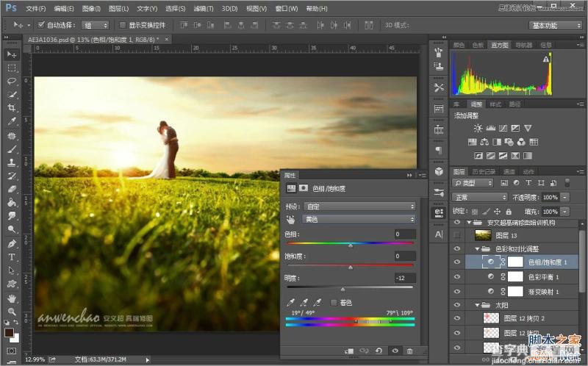This screenshot has width=588, height=366.
Task: Hide the 太阳 group
Action: coord(456,305)
